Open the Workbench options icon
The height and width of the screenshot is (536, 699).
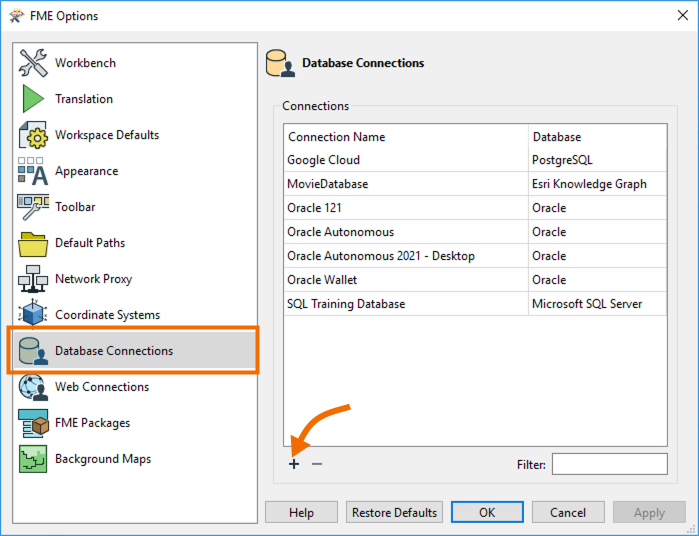pos(33,63)
